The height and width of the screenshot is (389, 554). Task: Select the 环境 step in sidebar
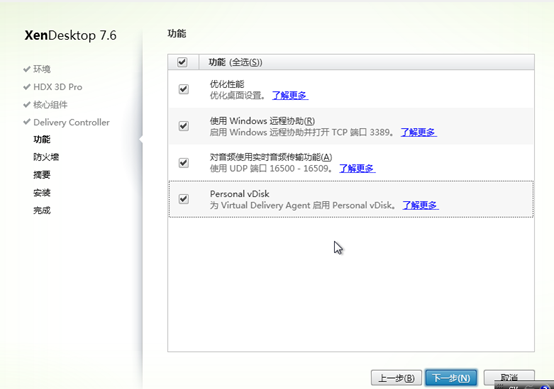tap(42, 69)
